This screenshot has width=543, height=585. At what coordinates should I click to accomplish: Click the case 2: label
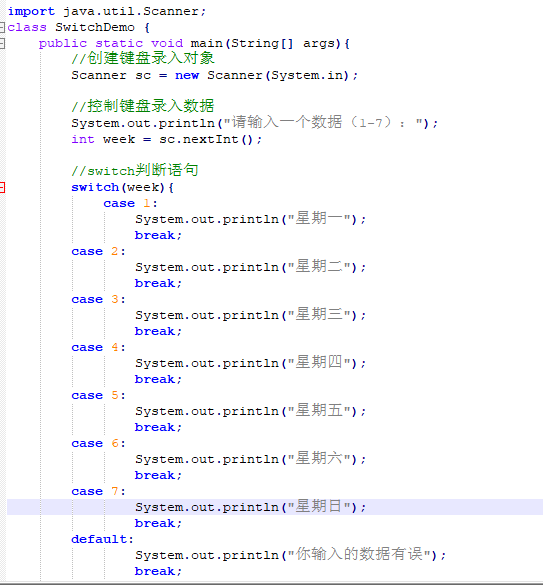pyautogui.click(x=99, y=251)
